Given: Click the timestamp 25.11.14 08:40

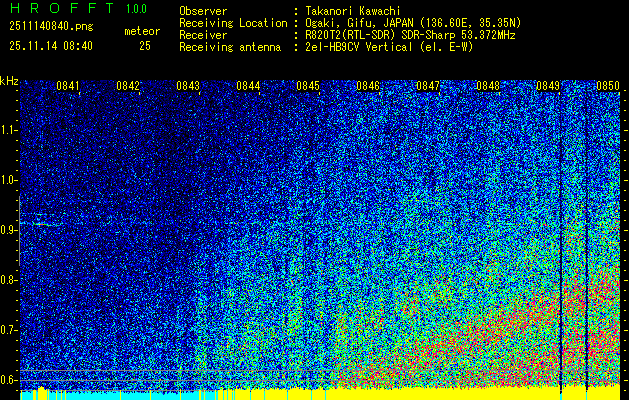Looking at the screenshot, I should click(x=51, y=46).
